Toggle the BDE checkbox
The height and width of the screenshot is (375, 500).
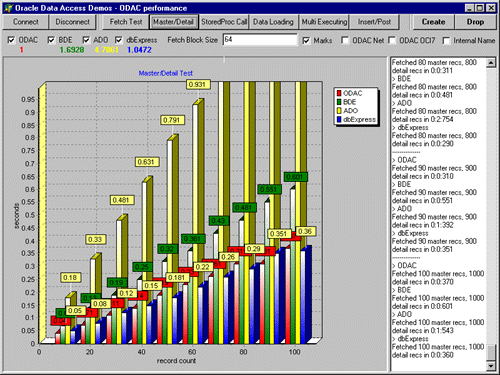[x=51, y=40]
